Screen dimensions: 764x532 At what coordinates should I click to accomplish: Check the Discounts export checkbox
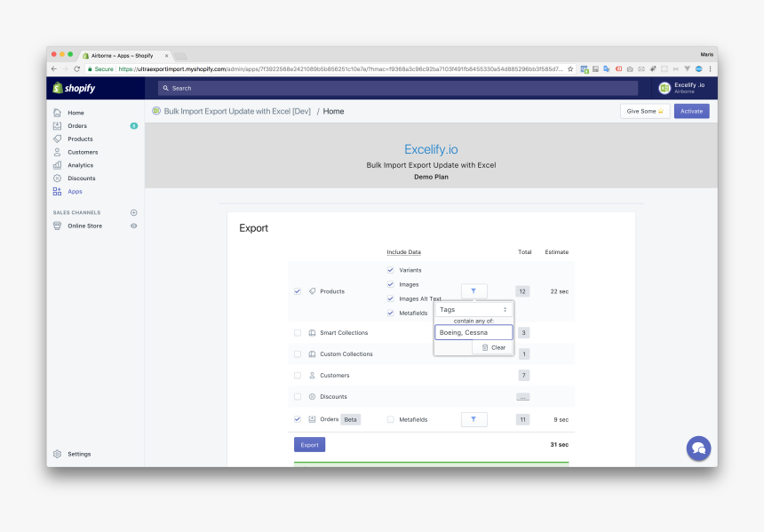click(298, 397)
